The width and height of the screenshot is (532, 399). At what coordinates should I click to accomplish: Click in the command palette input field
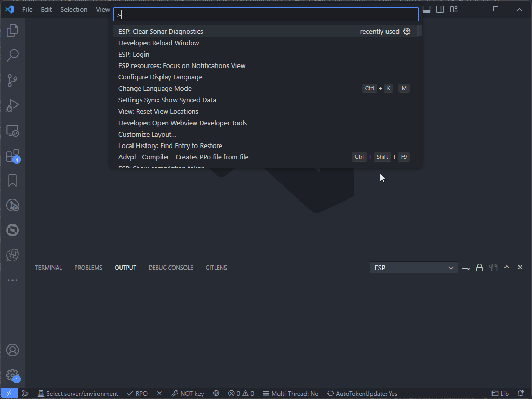(265, 15)
